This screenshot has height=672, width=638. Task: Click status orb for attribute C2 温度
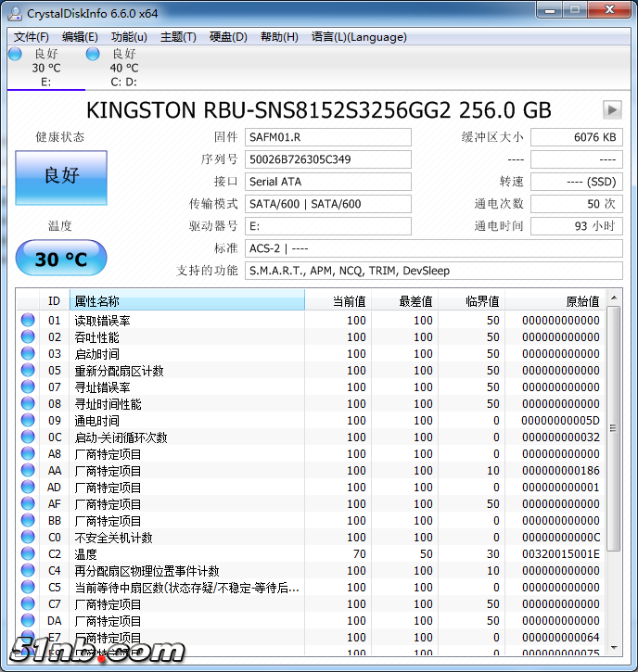pyautogui.click(x=28, y=554)
